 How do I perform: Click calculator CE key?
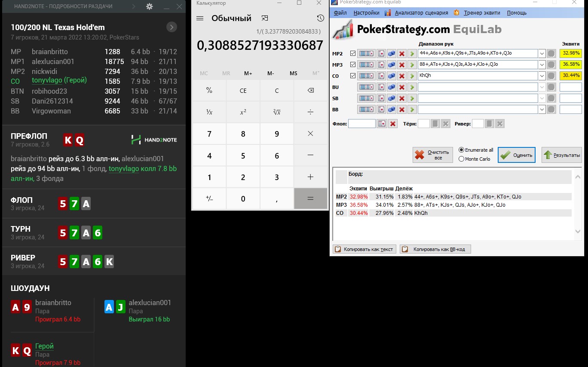pyautogui.click(x=243, y=91)
